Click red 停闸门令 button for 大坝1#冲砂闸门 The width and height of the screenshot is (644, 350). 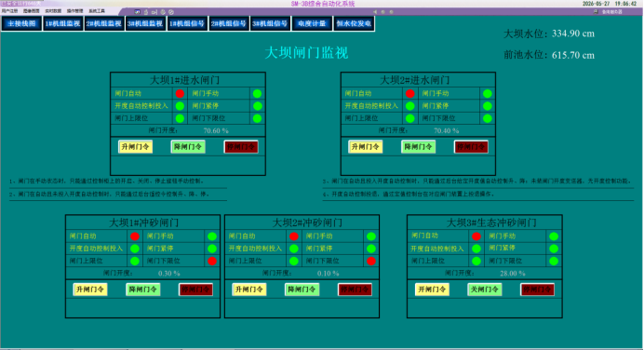click(x=196, y=289)
